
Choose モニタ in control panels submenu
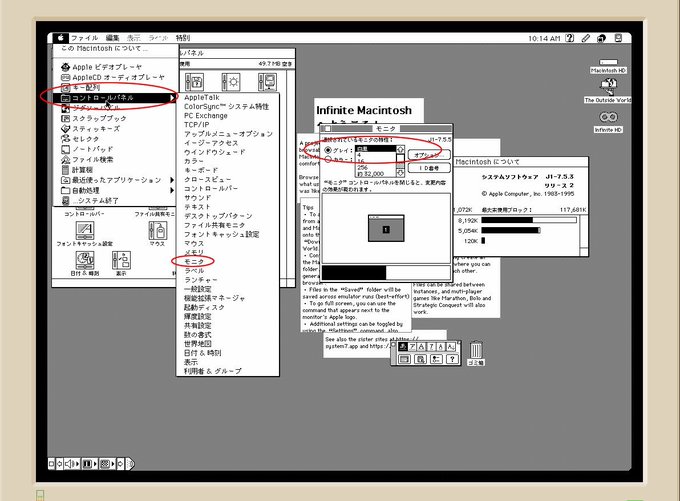228,262
